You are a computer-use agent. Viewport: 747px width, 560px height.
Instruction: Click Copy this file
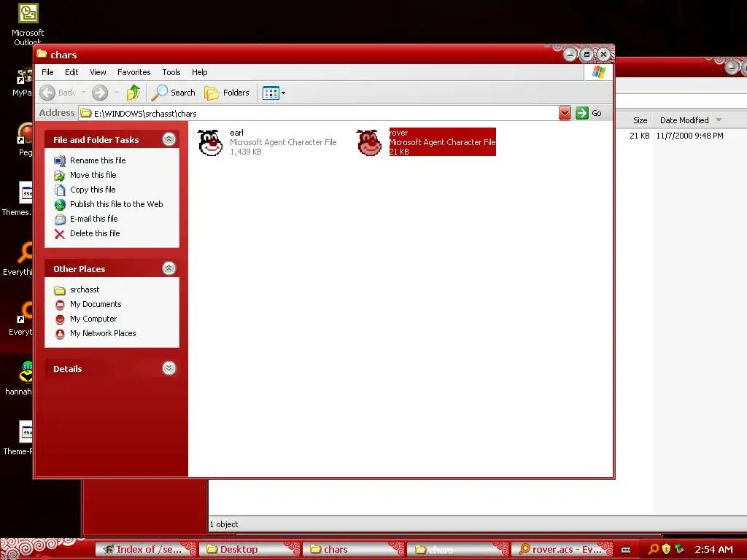coord(93,190)
